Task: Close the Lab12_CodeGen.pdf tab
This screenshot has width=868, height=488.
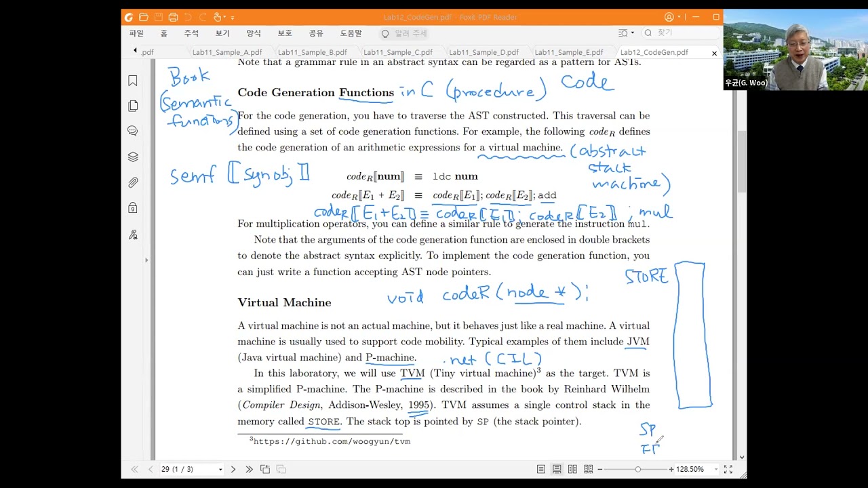Action: tap(714, 53)
